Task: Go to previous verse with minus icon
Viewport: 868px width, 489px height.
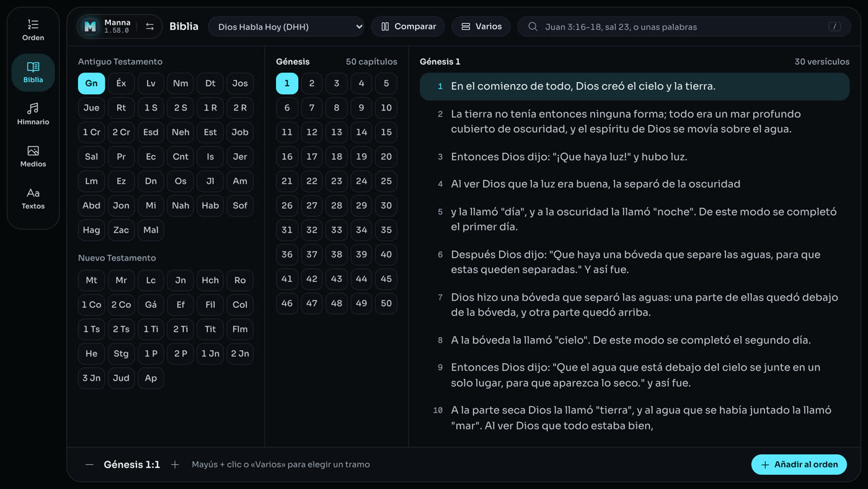Action: 90,465
